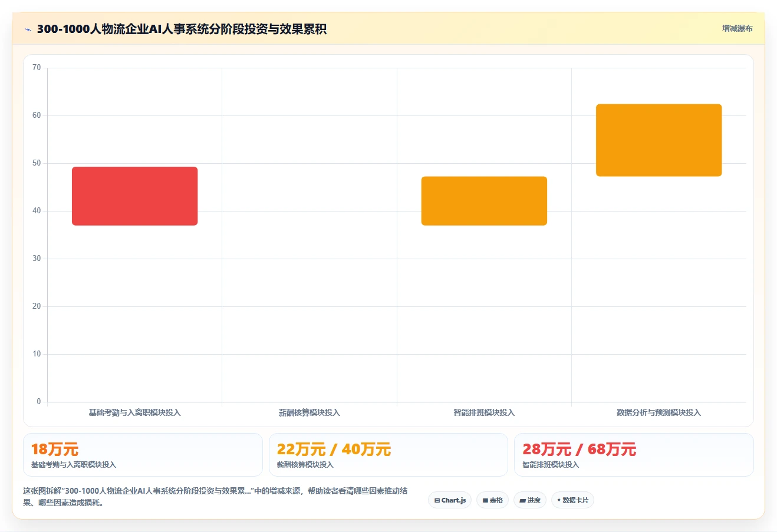Click the Chart.js tag chip

click(x=450, y=500)
